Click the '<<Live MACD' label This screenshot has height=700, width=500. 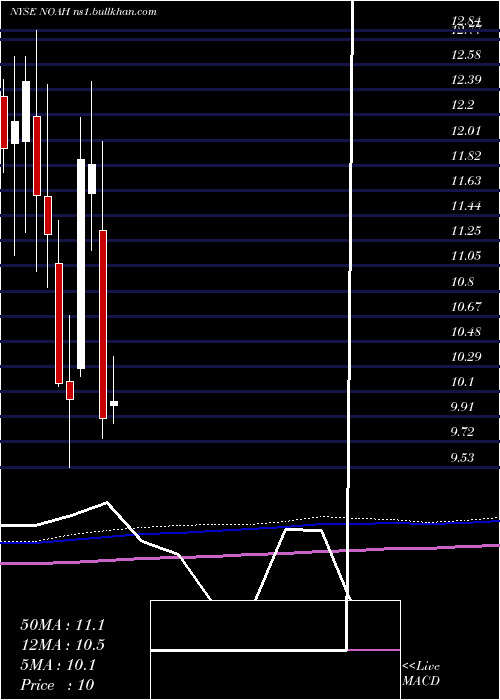(421, 674)
